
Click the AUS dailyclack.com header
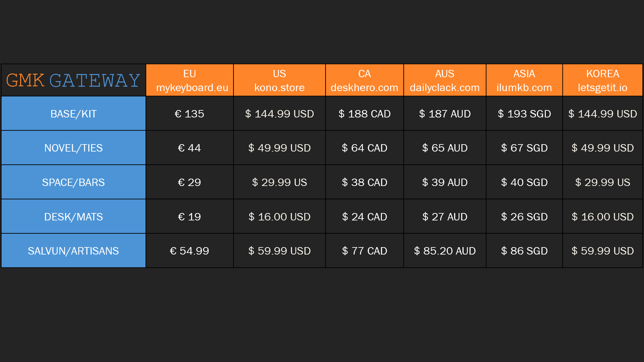pyautogui.click(x=444, y=80)
